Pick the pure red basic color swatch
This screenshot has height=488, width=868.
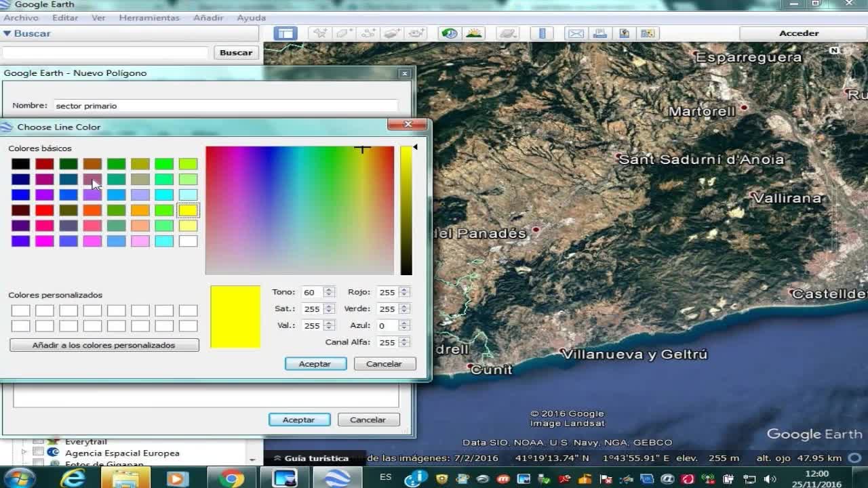coord(45,210)
